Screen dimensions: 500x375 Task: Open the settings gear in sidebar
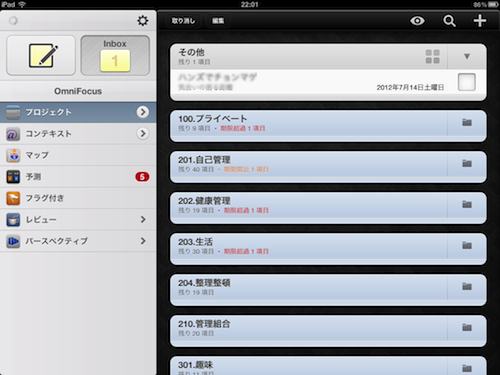pyautogui.click(x=143, y=21)
